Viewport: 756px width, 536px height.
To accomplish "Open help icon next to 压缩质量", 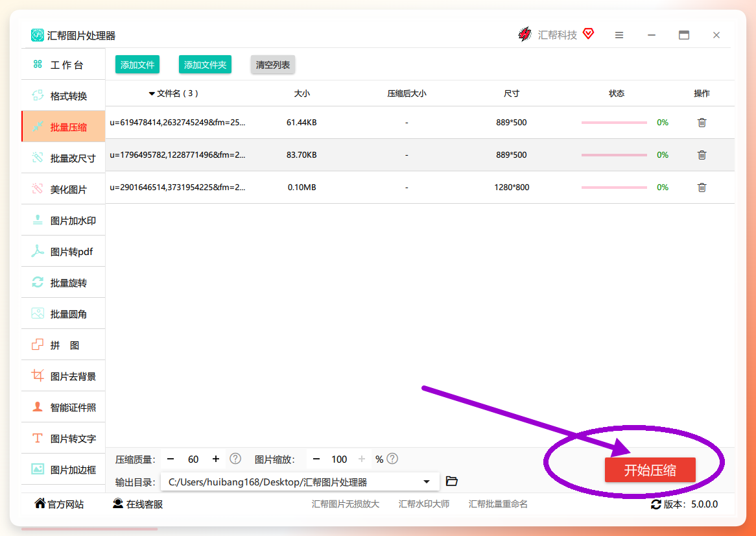I will pyautogui.click(x=235, y=459).
